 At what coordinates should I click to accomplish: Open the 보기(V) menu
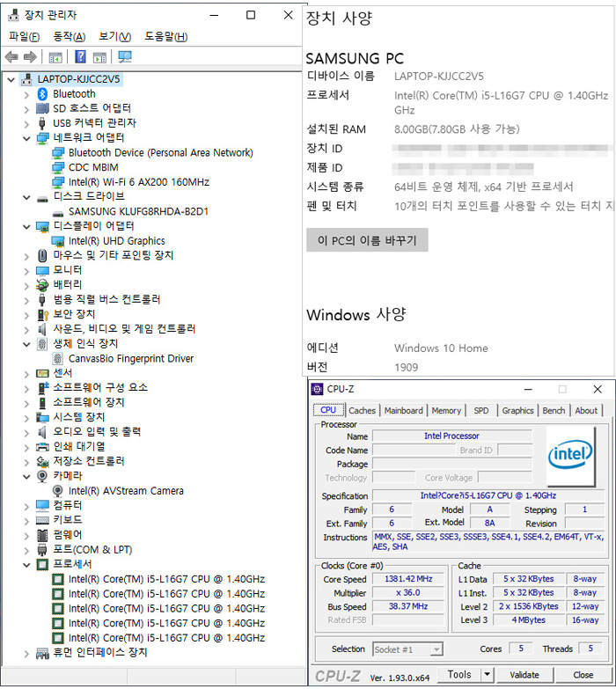(x=114, y=36)
